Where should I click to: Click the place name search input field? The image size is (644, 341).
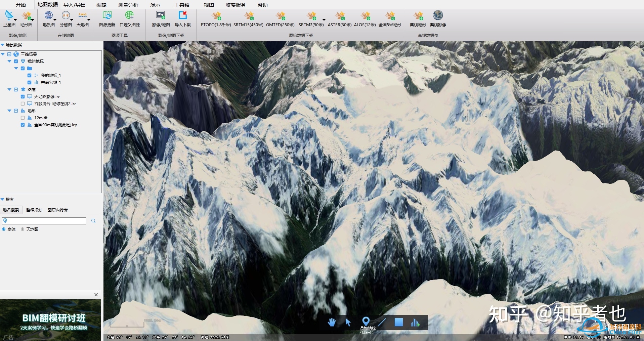tap(46, 221)
